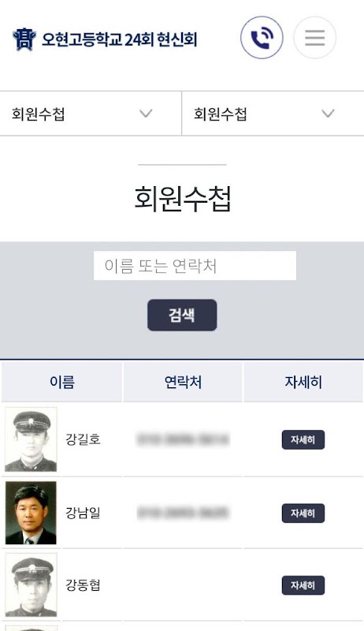Open the hamburger menu
364x631 pixels.
click(314, 37)
